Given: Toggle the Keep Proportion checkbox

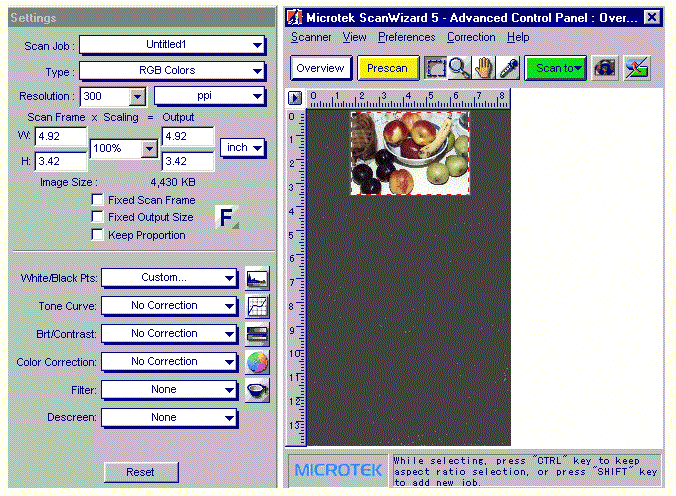Looking at the screenshot, I should point(97,235).
